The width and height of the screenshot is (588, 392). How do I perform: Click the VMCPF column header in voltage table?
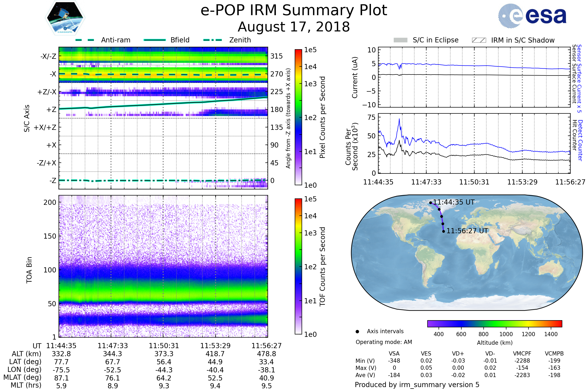coord(522,354)
